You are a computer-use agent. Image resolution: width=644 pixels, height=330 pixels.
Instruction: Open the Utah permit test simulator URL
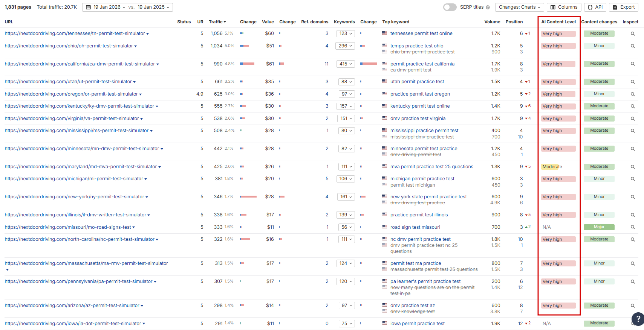coord(68,82)
